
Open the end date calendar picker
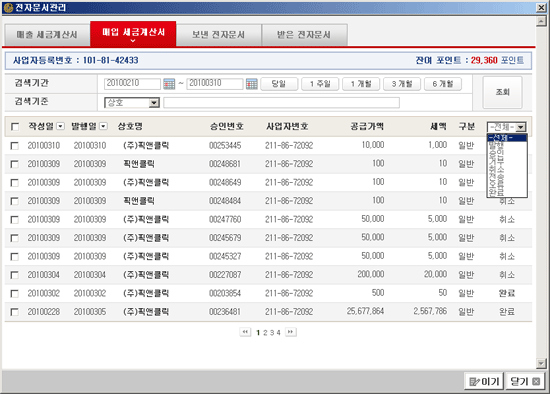[251, 84]
